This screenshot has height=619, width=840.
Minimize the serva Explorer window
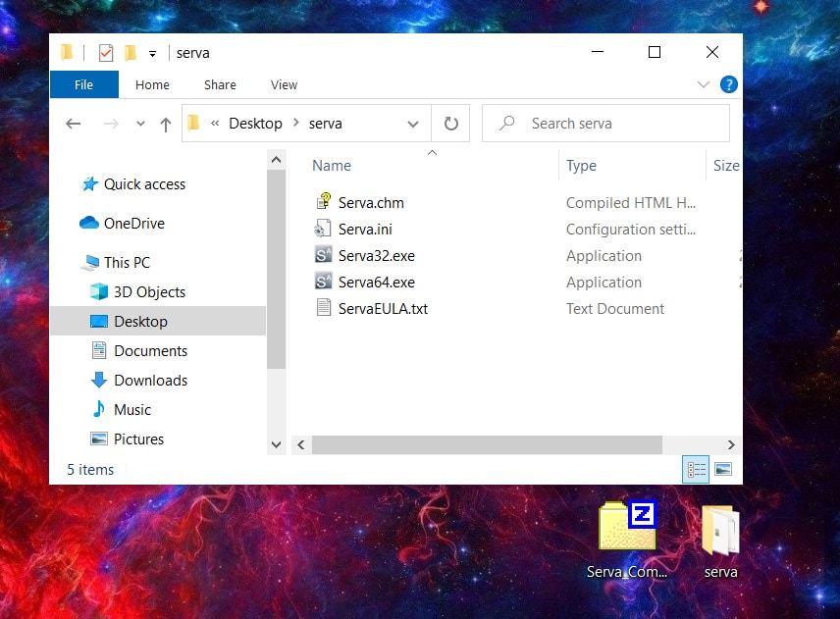click(x=598, y=52)
